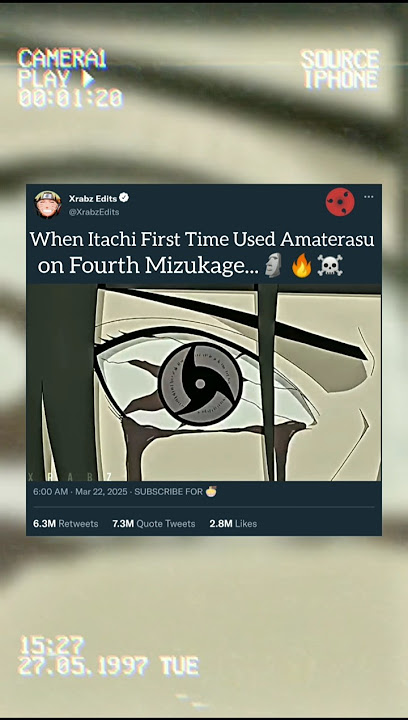Click the Xrabz Edits profile avatar
This screenshot has height=720, width=408.
point(48,204)
